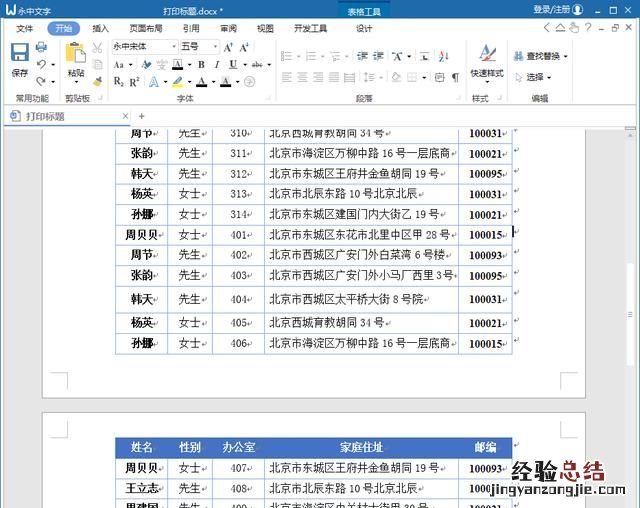Toggle the bulleted list button
The image size is (640, 508).
[287, 56]
